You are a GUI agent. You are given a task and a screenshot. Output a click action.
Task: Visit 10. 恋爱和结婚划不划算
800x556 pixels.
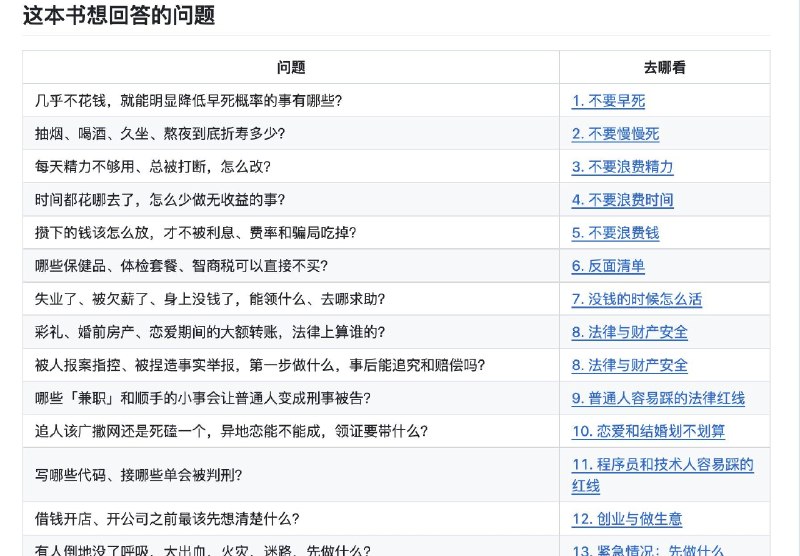pos(648,431)
